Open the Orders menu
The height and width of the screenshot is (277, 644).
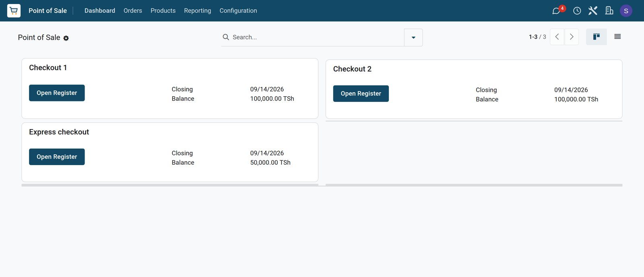[x=133, y=10]
